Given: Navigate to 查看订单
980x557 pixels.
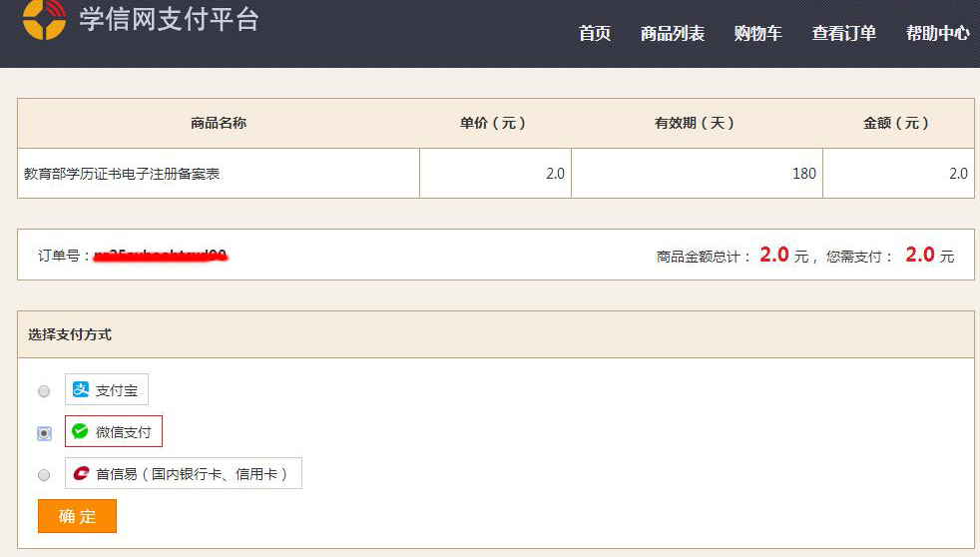Looking at the screenshot, I should [x=844, y=33].
